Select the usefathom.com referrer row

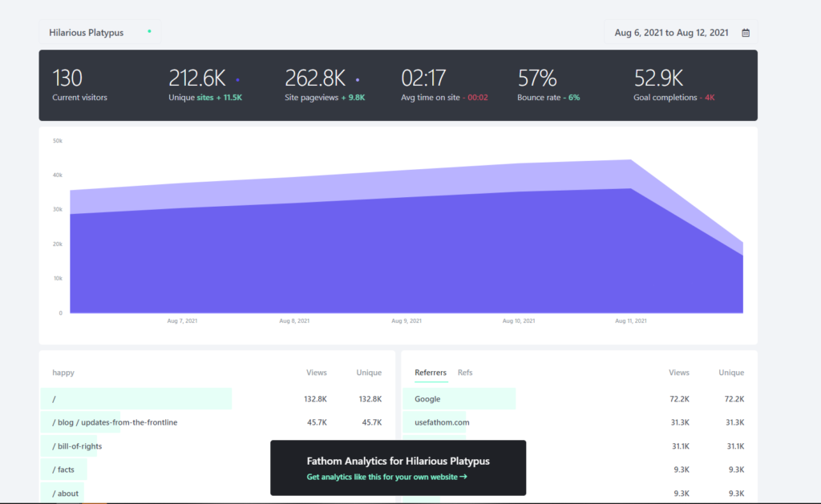pyautogui.click(x=442, y=422)
